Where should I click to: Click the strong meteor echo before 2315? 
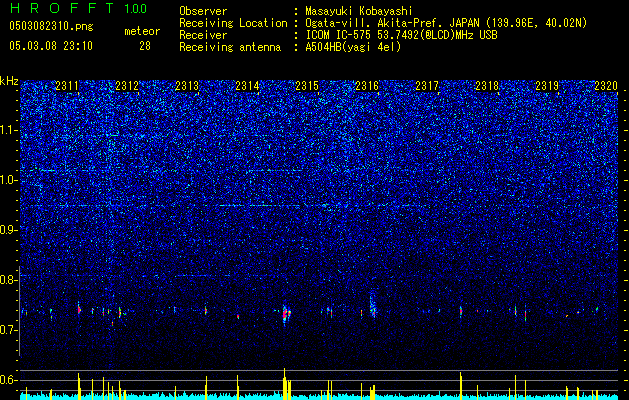[286, 313]
